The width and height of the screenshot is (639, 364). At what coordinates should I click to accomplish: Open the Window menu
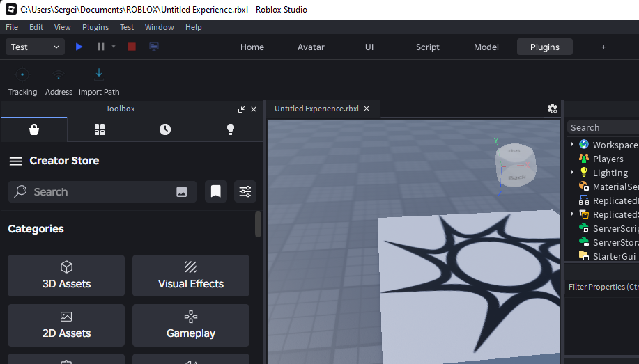tap(160, 27)
